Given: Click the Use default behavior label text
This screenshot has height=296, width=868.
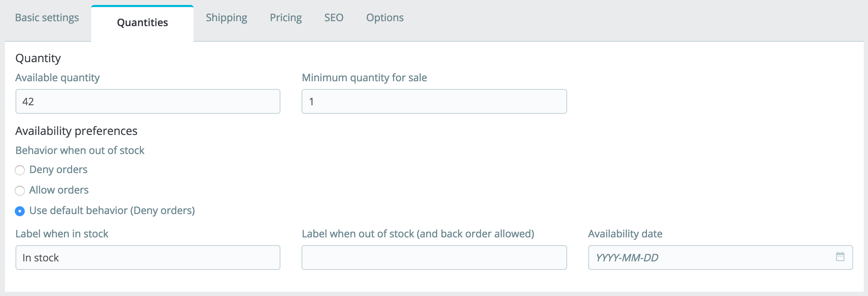Looking at the screenshot, I should [x=112, y=211].
